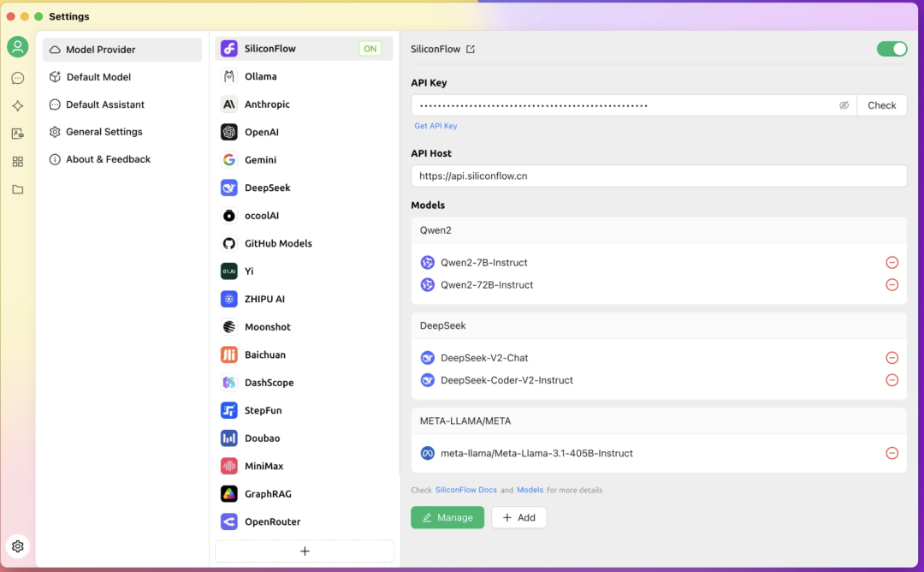
Task: Open the mini apps grid icon
Action: [x=18, y=162]
